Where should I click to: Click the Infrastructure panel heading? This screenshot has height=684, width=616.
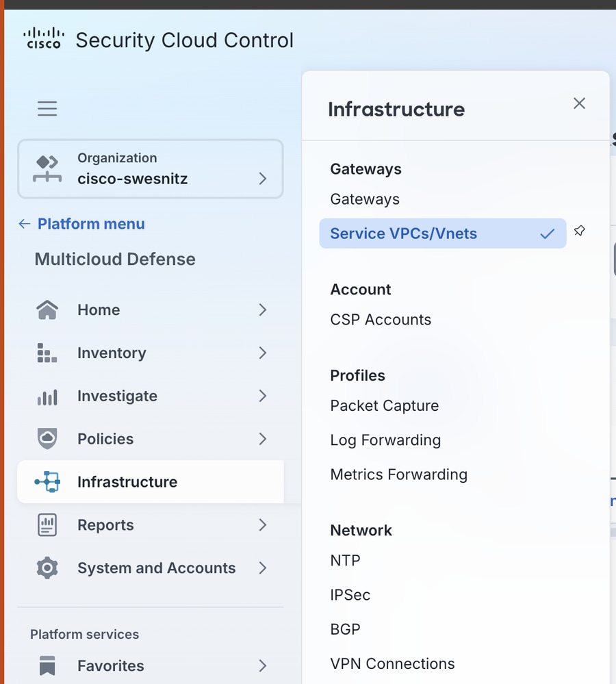click(x=396, y=109)
